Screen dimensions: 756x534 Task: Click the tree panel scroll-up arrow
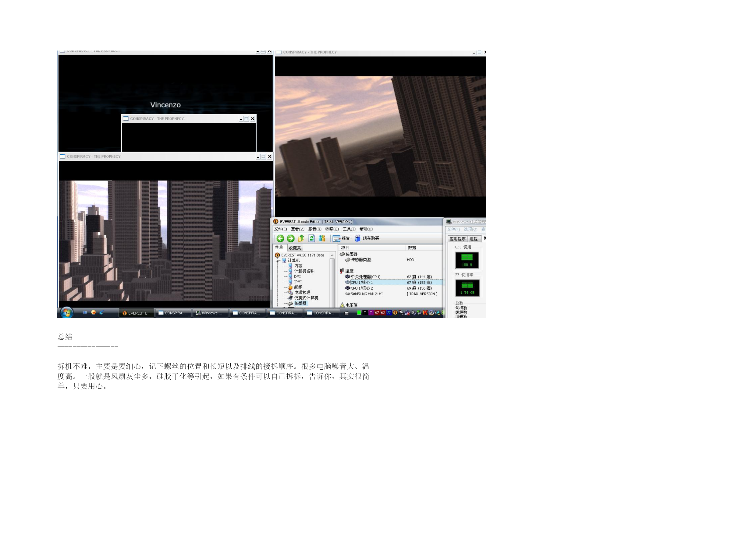332,255
